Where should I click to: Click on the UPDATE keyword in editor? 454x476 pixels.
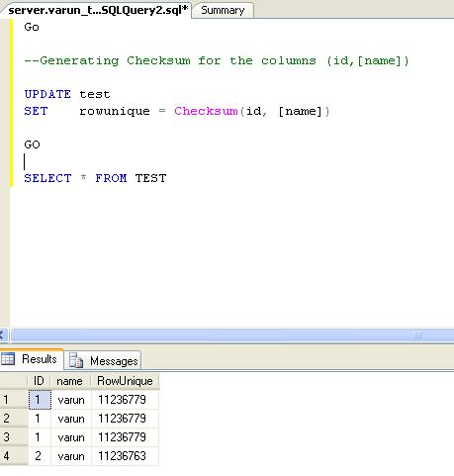coord(47,94)
